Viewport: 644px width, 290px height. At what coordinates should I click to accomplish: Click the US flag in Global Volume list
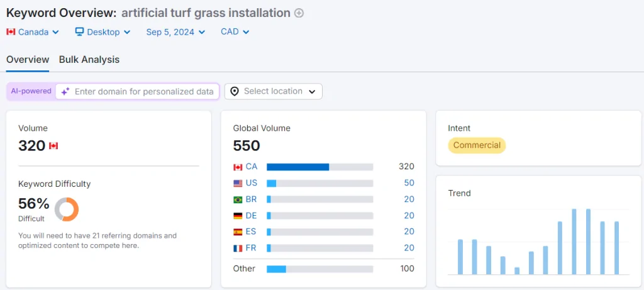tap(238, 183)
